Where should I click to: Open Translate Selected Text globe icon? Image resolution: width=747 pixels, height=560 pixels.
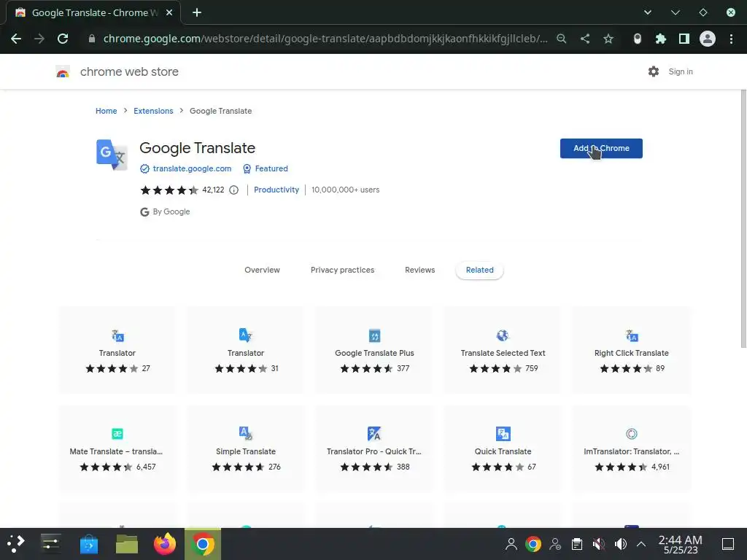(503, 335)
